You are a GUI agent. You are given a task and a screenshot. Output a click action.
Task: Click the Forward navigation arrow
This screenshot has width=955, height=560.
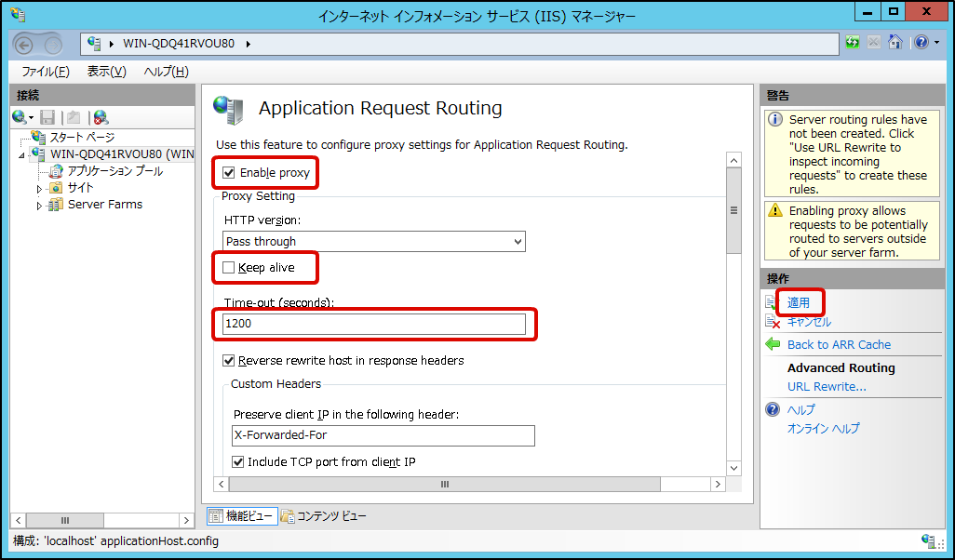click(x=54, y=45)
